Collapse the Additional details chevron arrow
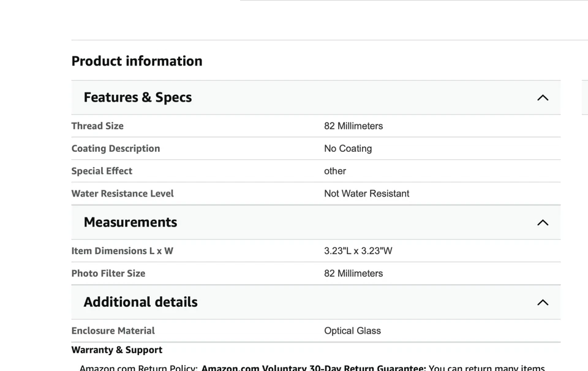This screenshot has width=588, height=371. [543, 302]
